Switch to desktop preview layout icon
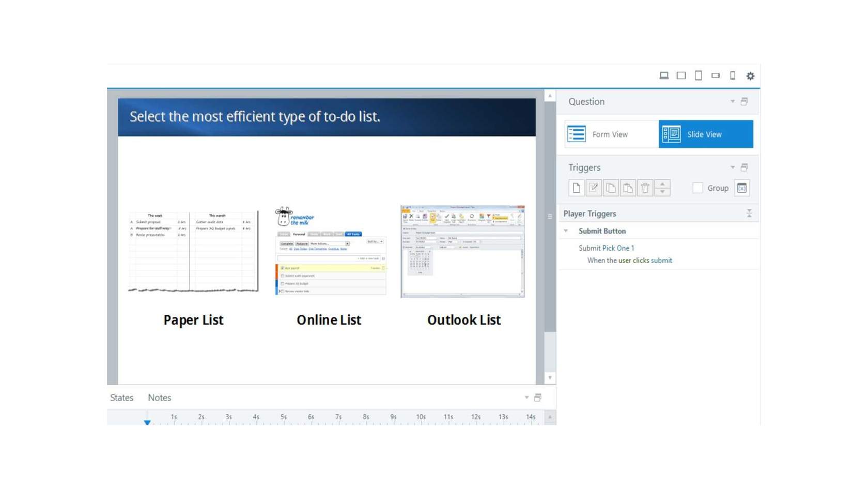The height and width of the screenshot is (489, 868). (664, 75)
